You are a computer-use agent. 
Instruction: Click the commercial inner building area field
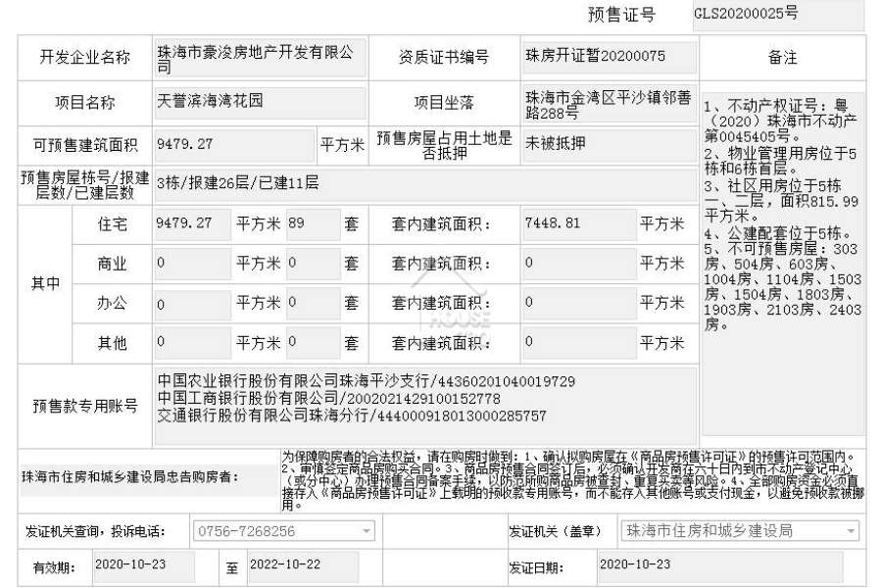(x=579, y=264)
